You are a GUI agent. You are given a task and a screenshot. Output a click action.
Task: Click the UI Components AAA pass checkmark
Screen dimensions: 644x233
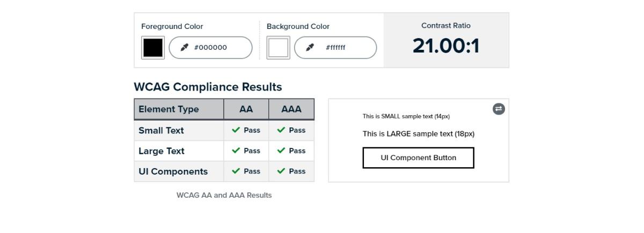click(x=281, y=171)
